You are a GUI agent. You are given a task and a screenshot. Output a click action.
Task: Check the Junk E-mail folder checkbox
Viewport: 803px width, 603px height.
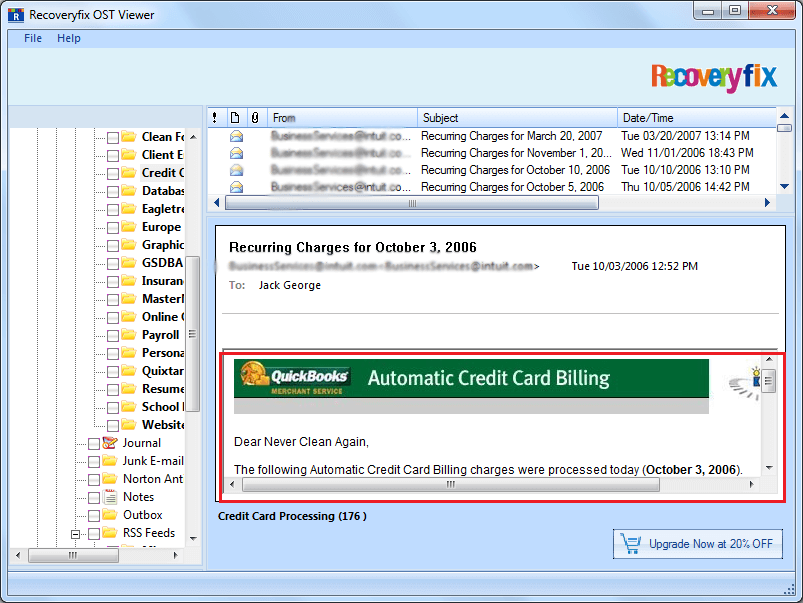pyautogui.click(x=94, y=462)
